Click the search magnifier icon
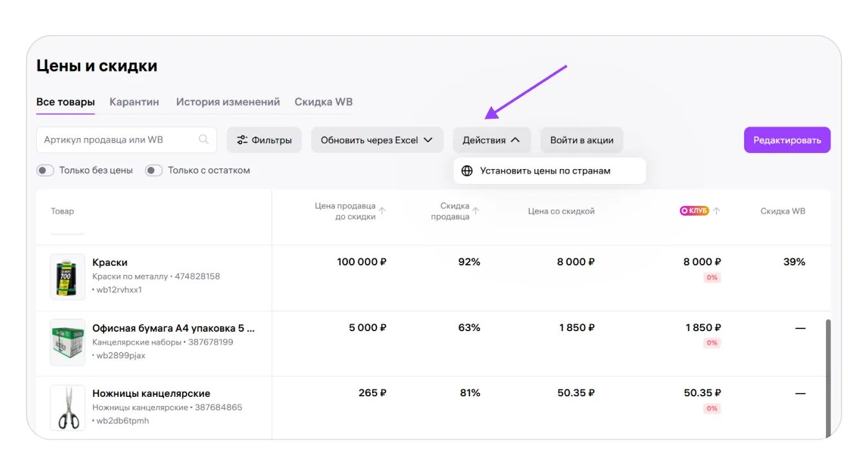 [204, 139]
